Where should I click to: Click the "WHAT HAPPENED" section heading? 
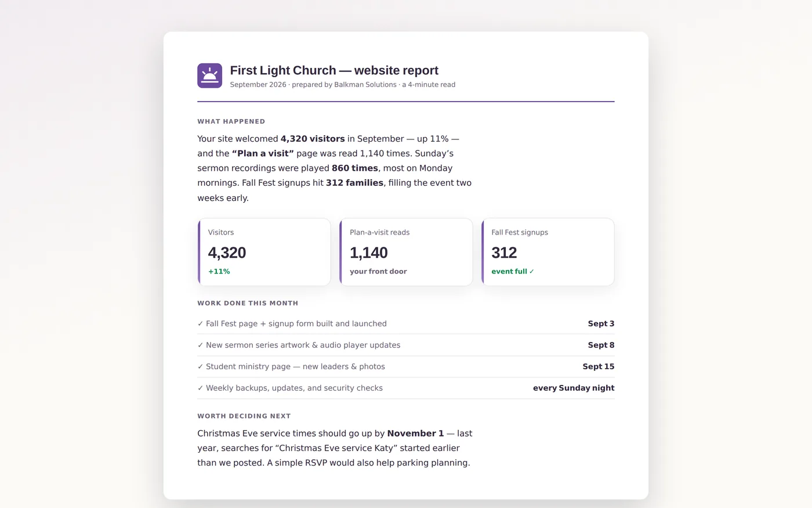(x=231, y=121)
